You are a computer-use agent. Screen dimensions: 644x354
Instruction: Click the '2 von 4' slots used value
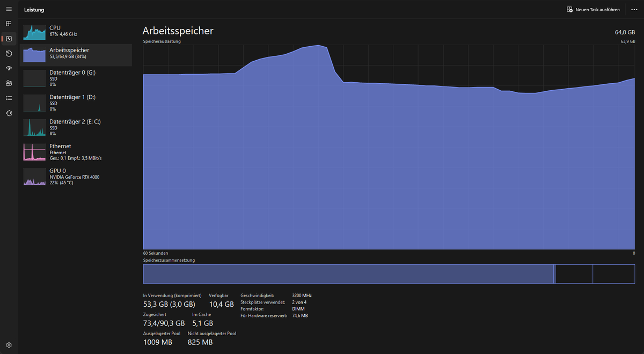pyautogui.click(x=299, y=302)
